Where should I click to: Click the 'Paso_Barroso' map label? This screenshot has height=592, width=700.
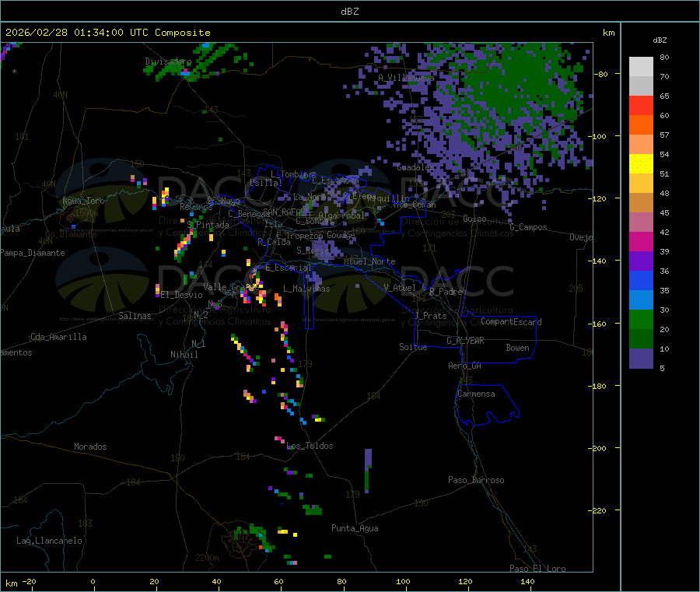(476, 480)
